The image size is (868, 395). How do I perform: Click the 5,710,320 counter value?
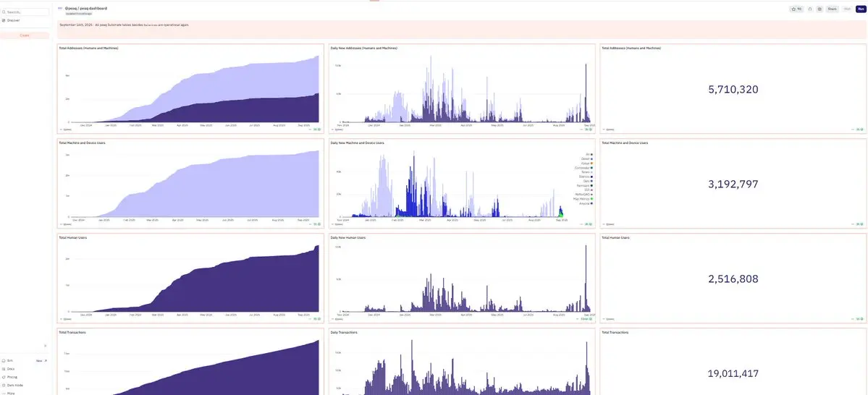pos(733,89)
